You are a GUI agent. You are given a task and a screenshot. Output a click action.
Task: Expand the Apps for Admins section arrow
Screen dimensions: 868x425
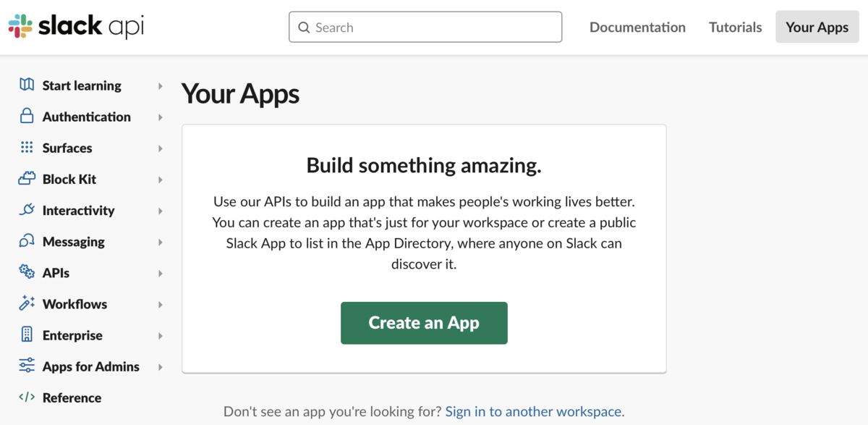click(x=161, y=367)
